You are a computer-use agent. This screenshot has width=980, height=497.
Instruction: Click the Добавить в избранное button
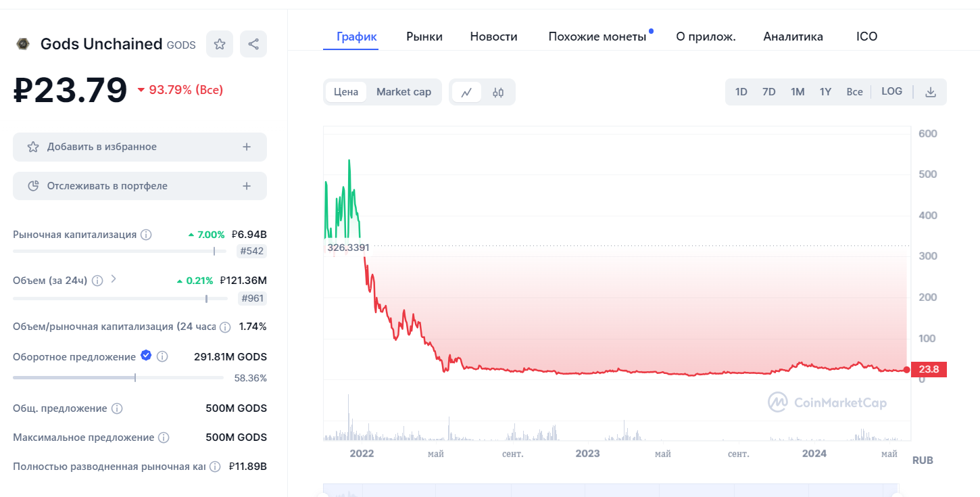pos(140,147)
